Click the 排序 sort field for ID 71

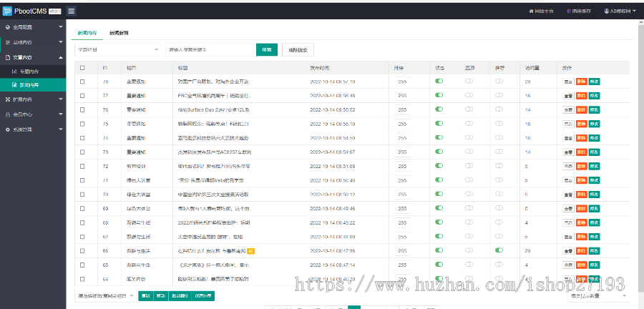click(402, 180)
